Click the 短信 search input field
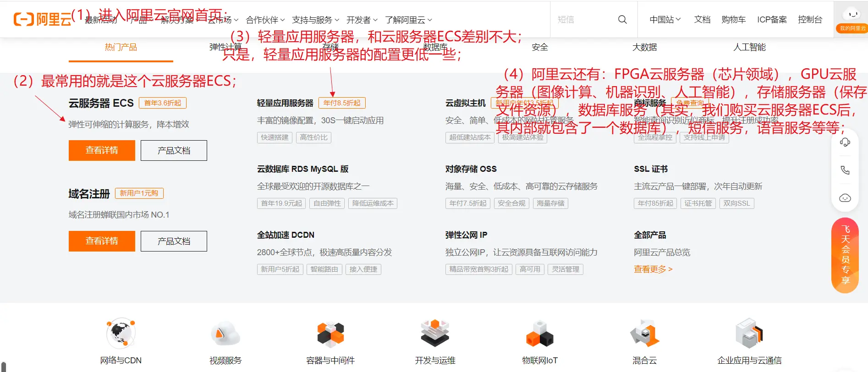The height and width of the screenshot is (372, 868). 584,20
